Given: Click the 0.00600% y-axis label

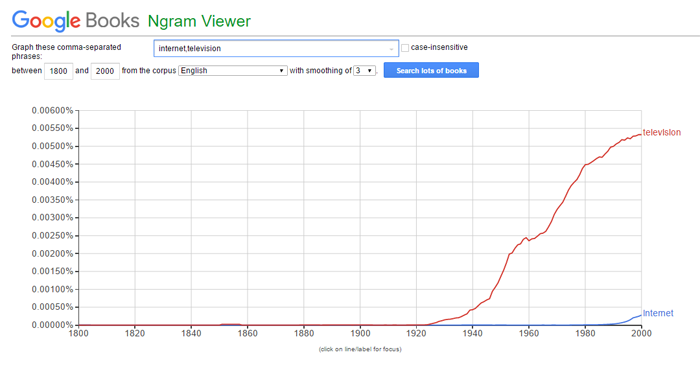Looking at the screenshot, I should click(x=52, y=110).
